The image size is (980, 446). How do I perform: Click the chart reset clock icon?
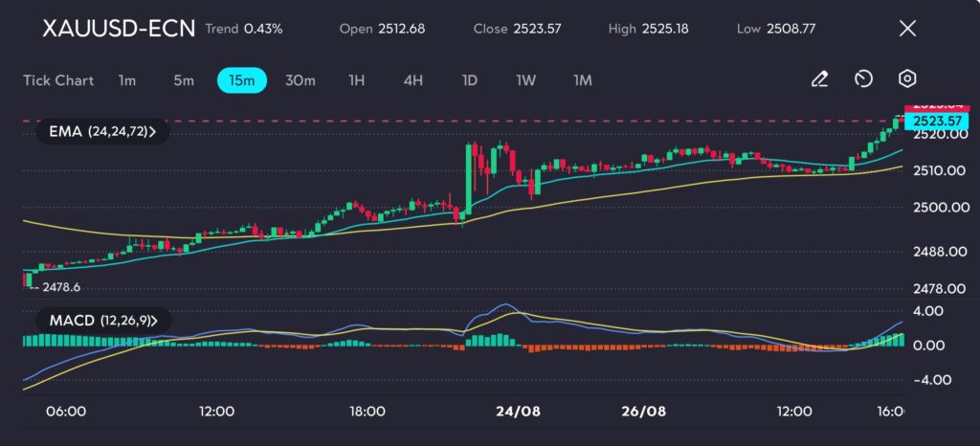tap(863, 79)
